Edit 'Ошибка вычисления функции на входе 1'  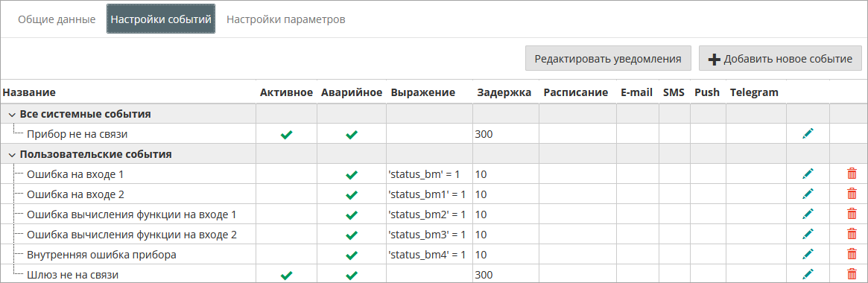[808, 214]
